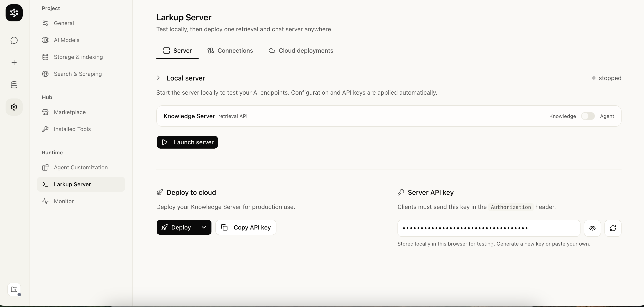The width and height of the screenshot is (644, 307).
Task: Click the rocket icon beside Deploy to cloud heading
Action: tap(160, 192)
